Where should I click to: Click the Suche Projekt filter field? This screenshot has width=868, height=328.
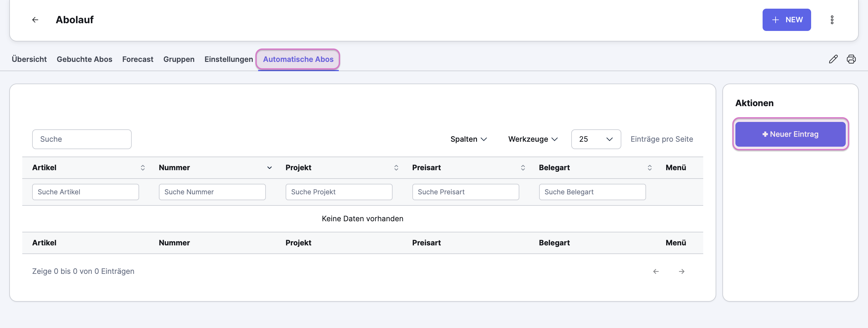[339, 192]
